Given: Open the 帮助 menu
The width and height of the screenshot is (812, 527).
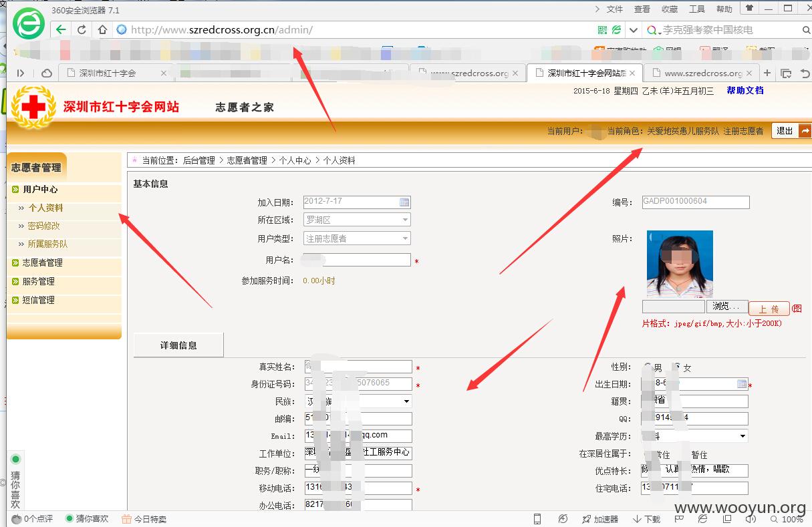Looking at the screenshot, I should pos(724,9).
